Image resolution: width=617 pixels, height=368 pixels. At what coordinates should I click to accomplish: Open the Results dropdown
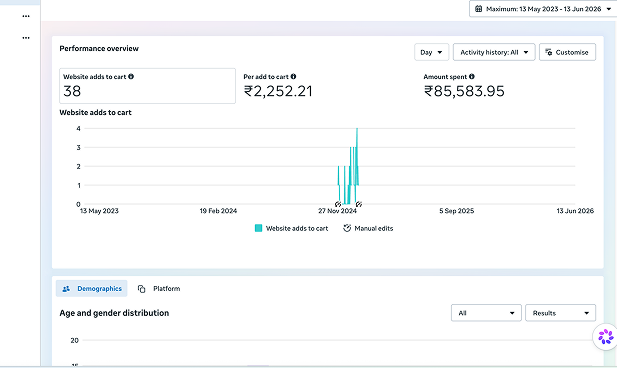(560, 313)
